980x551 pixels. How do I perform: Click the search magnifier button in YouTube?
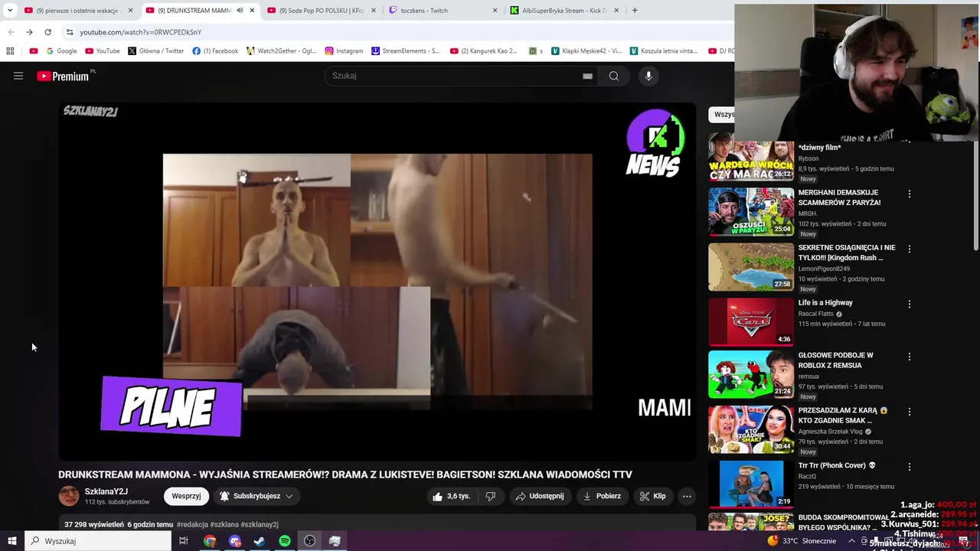(614, 76)
